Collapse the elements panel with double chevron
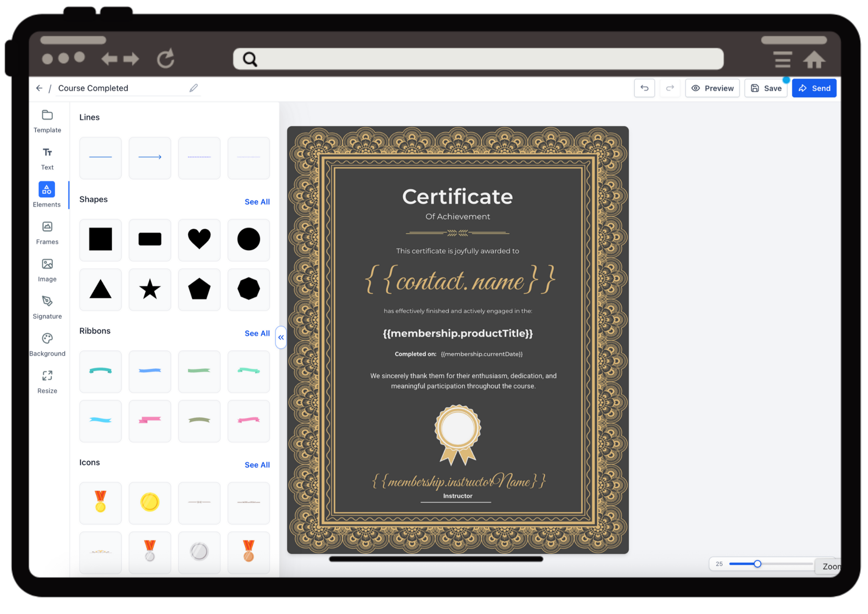Image resolution: width=868 pixels, height=614 pixels. point(281,337)
